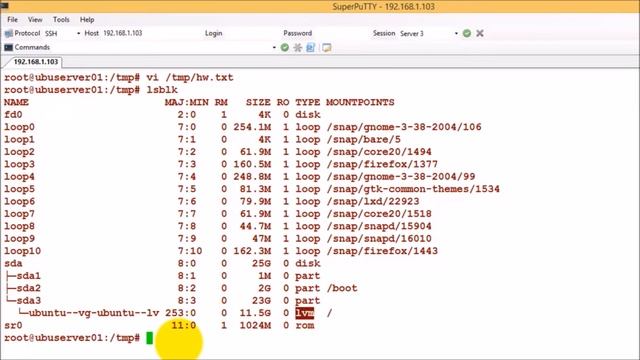Click the '11.5G' size value
Image resolution: width=640 pixels, height=360 pixels.
(x=255, y=313)
